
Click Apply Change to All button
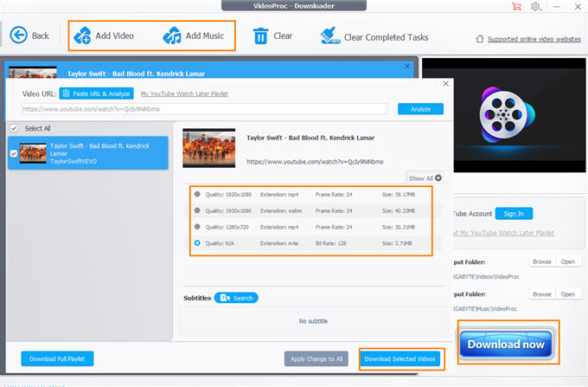[316, 358]
